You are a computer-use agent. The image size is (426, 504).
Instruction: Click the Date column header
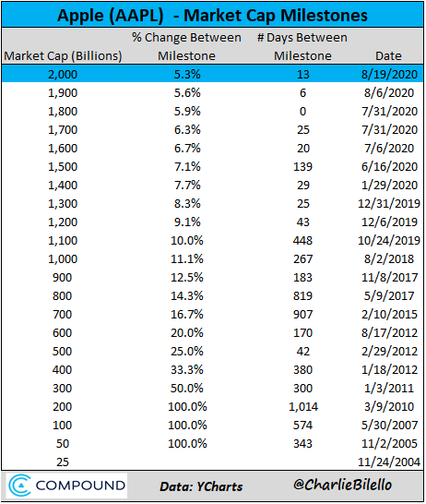tap(388, 56)
